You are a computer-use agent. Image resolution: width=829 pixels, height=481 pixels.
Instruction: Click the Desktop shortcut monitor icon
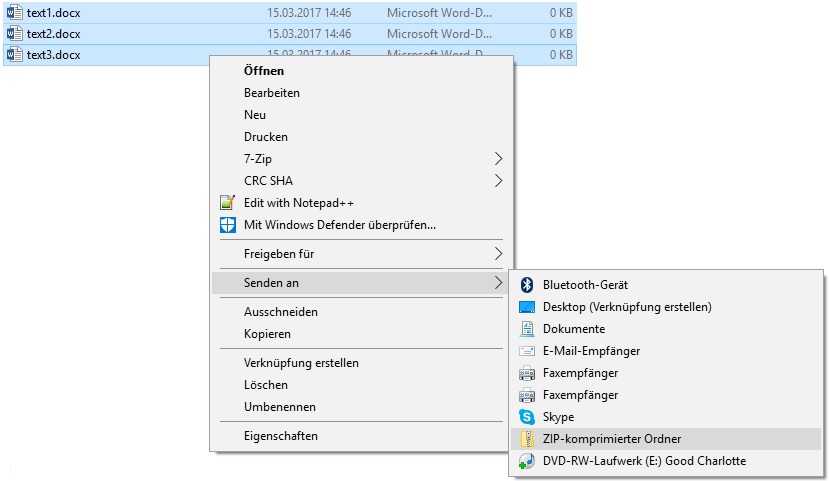527,307
